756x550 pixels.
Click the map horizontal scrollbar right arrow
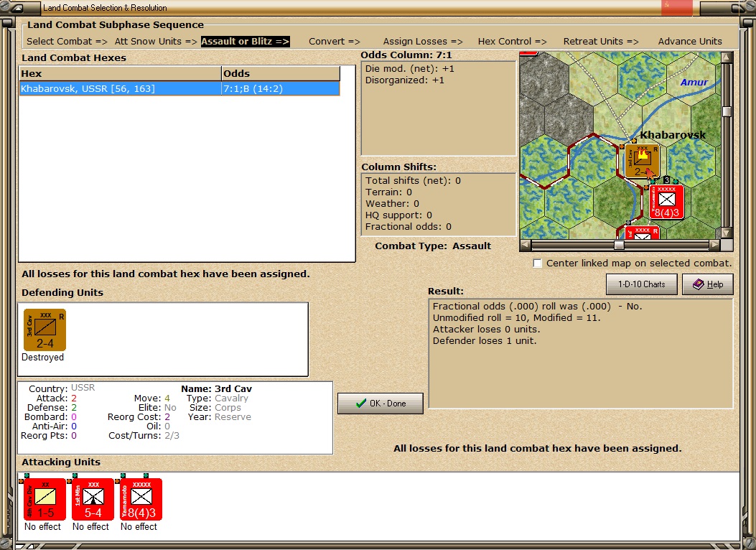(715, 246)
